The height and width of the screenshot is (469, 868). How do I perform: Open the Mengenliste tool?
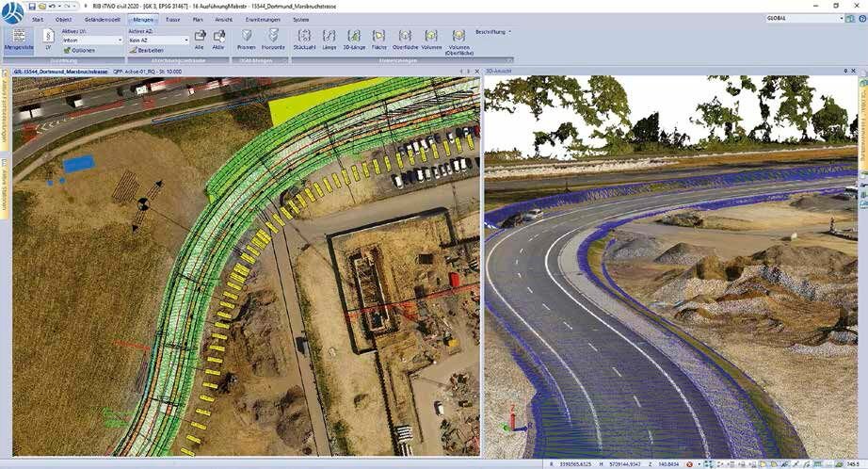pos(19,40)
